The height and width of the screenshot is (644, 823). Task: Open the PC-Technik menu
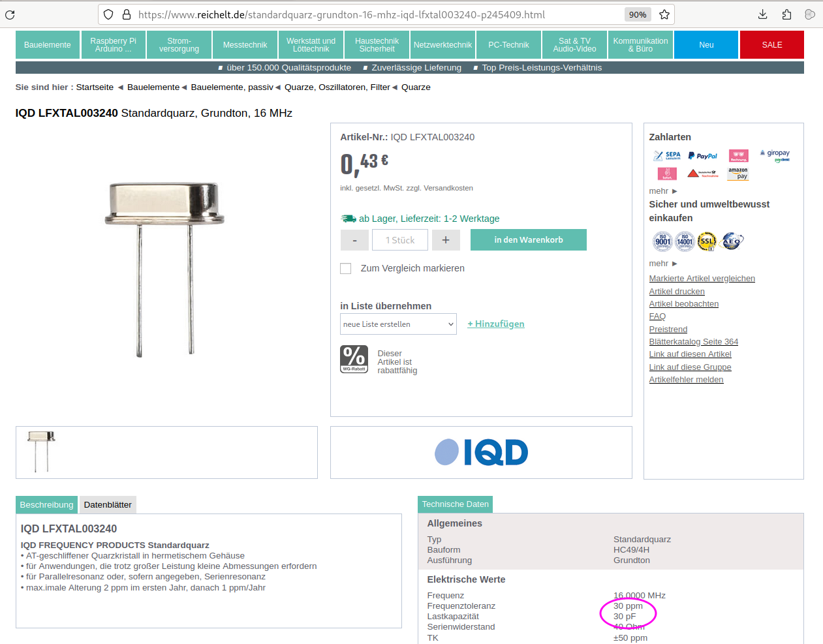coord(509,45)
